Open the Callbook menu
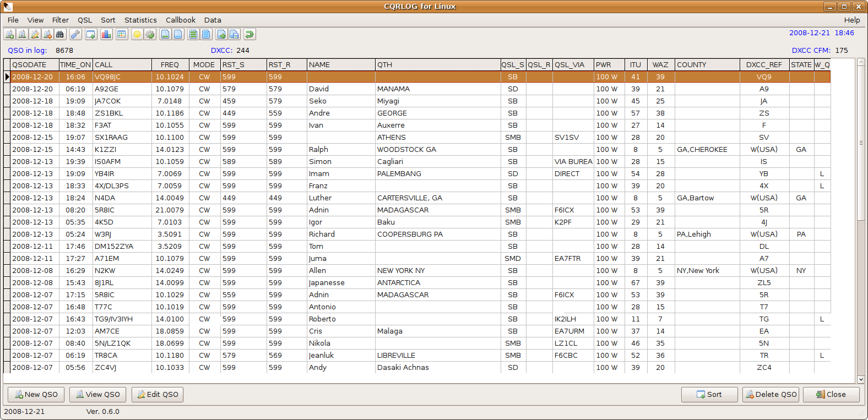Image resolution: width=868 pixels, height=420 pixels. point(181,20)
